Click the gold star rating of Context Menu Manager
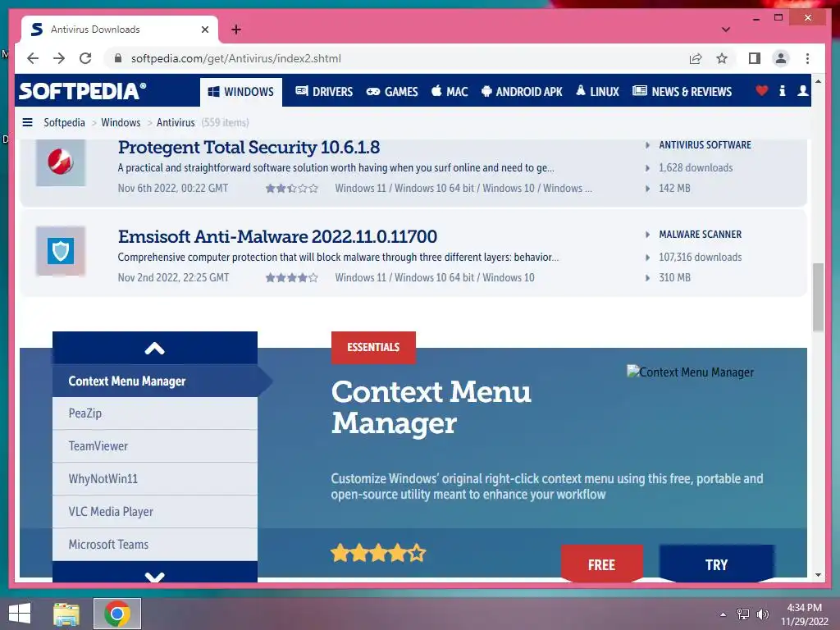The height and width of the screenshot is (630, 840). tap(378, 553)
